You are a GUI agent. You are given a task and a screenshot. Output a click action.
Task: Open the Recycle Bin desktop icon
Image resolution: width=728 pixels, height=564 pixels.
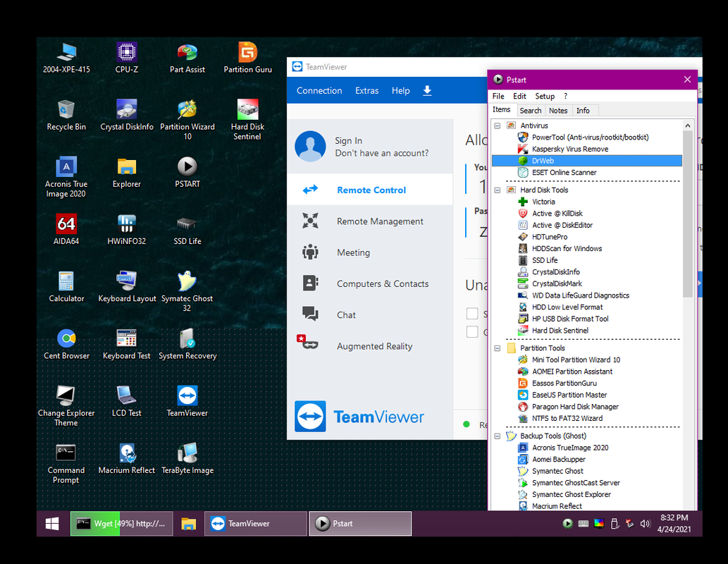coord(66,115)
